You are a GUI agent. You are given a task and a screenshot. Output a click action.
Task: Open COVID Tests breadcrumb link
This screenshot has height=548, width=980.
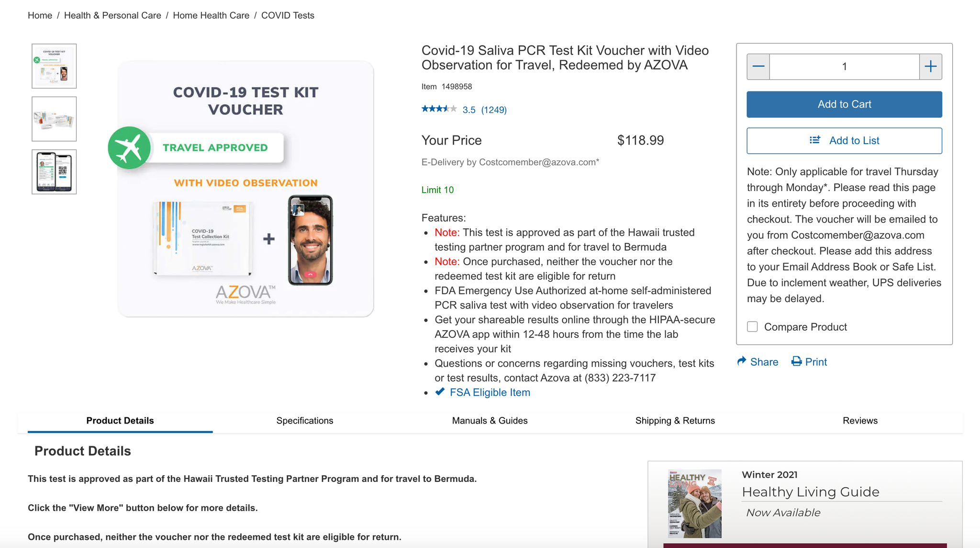(287, 15)
